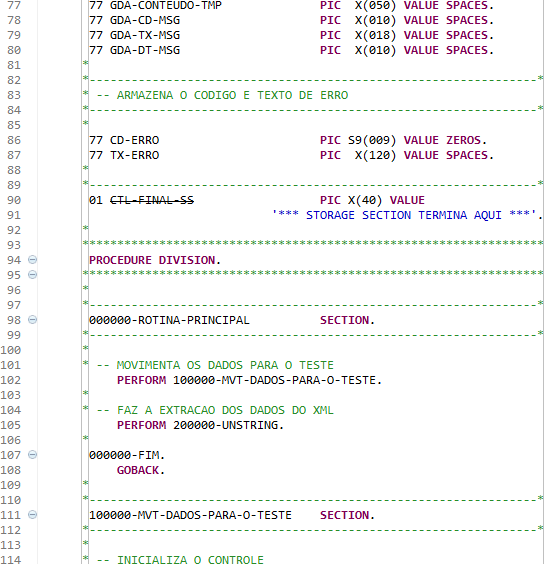Click the variable GDA-DT-MSG
The width and height of the screenshot is (544, 564).
click(145, 50)
